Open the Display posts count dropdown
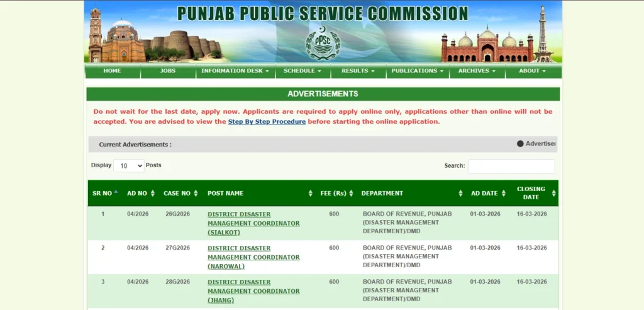Screen dimensions: 644x310 (x=128, y=166)
